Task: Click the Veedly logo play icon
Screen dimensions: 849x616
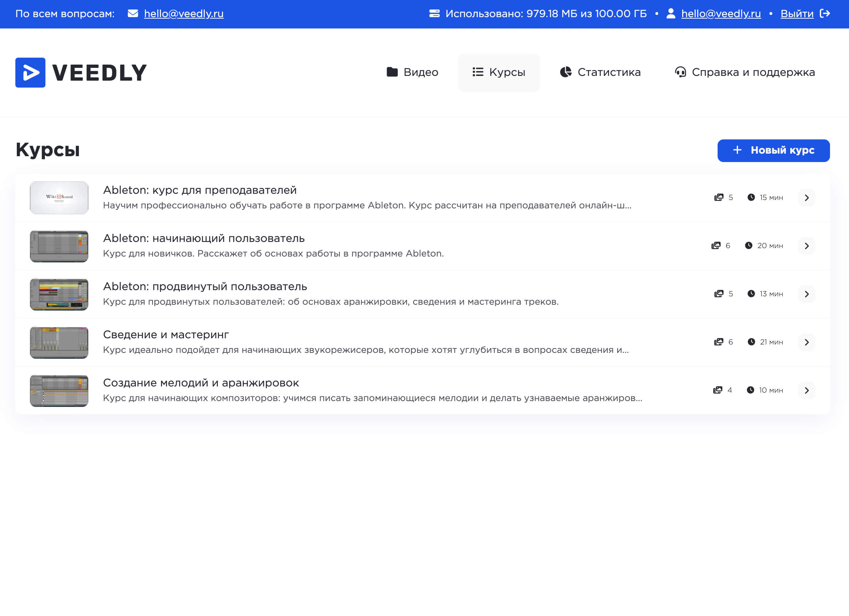Action: point(30,72)
